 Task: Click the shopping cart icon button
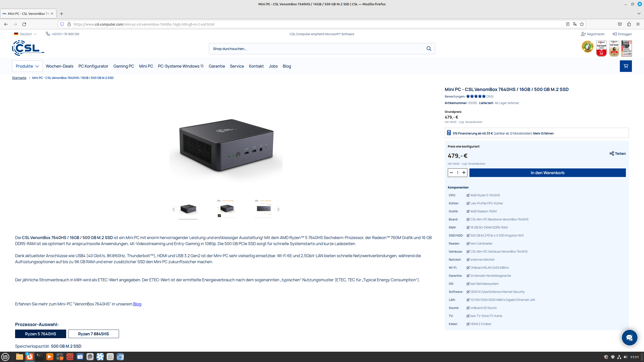point(626,66)
